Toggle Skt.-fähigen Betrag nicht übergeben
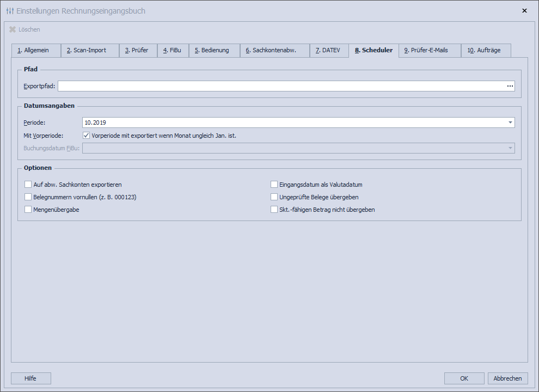Image resolution: width=539 pixels, height=392 pixels. (x=274, y=210)
